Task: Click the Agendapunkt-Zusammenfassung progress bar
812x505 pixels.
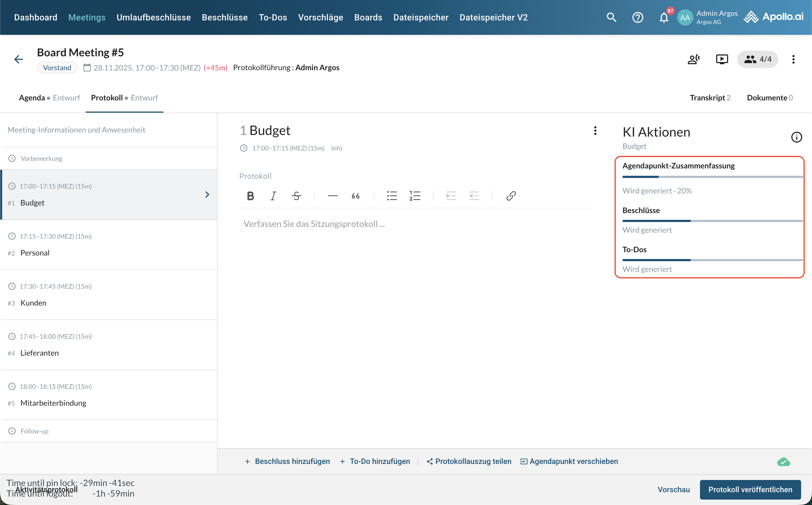Action: [712, 177]
